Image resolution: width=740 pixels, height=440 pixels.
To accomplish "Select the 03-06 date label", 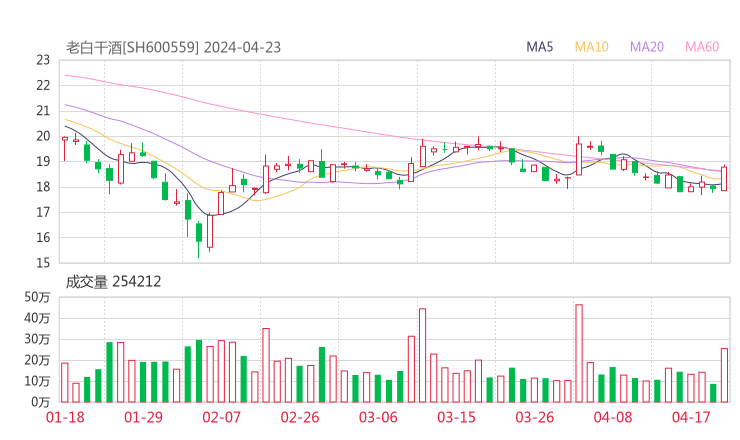I will tap(378, 417).
